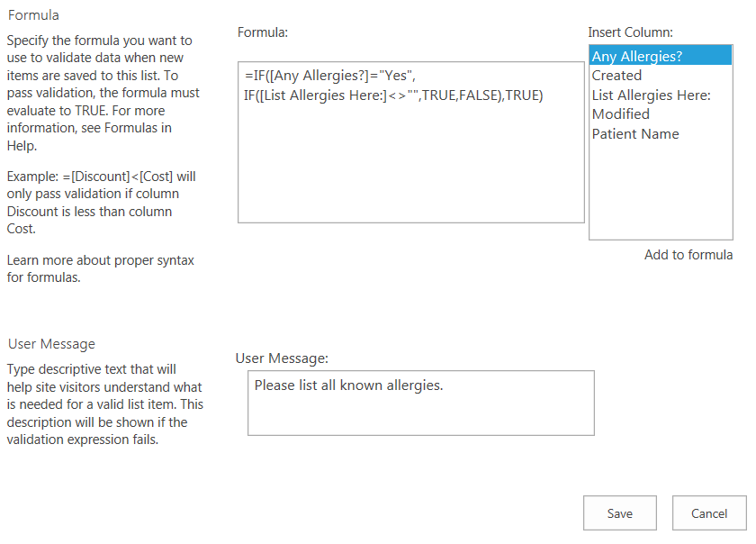Cancel the validation settings dialog
Screen dimensions: 756x544
[x=709, y=513]
